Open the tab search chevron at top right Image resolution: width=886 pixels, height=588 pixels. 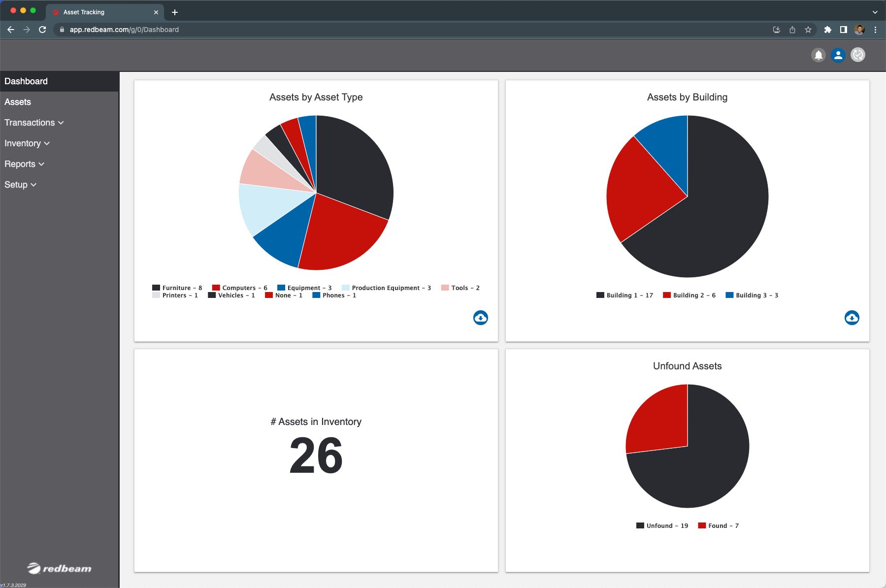875,12
